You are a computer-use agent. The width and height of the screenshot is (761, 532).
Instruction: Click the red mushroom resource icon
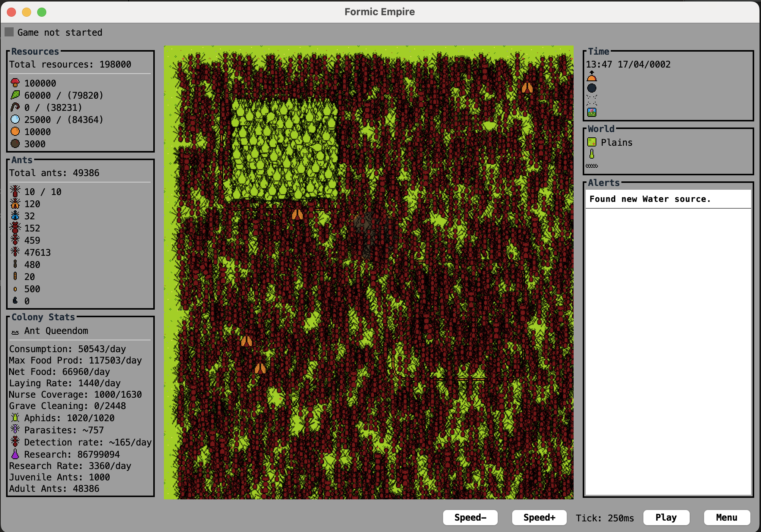pos(15,83)
